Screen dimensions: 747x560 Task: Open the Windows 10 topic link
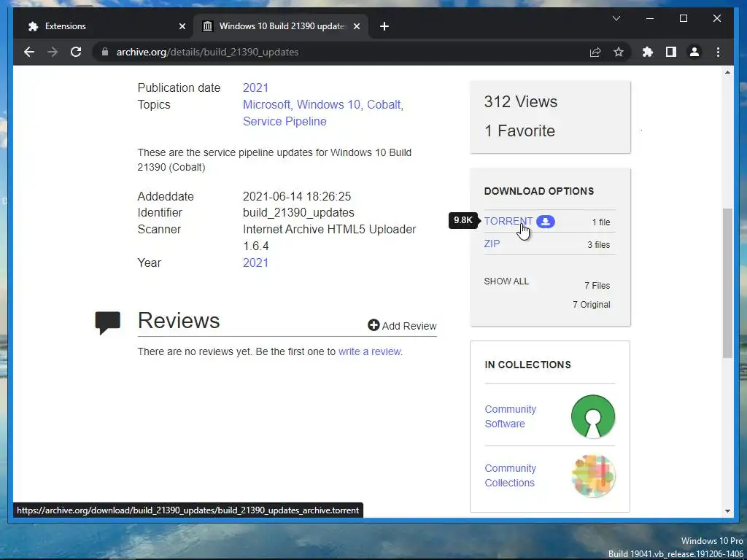329,104
